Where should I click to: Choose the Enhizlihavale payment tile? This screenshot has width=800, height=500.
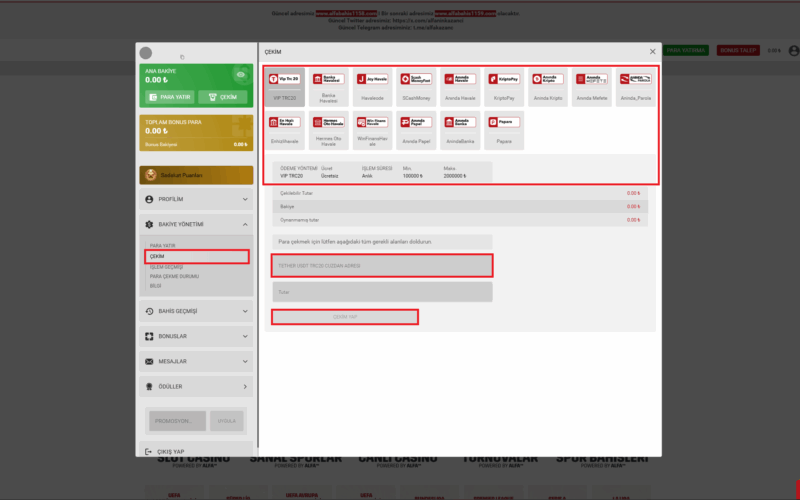pyautogui.click(x=284, y=130)
